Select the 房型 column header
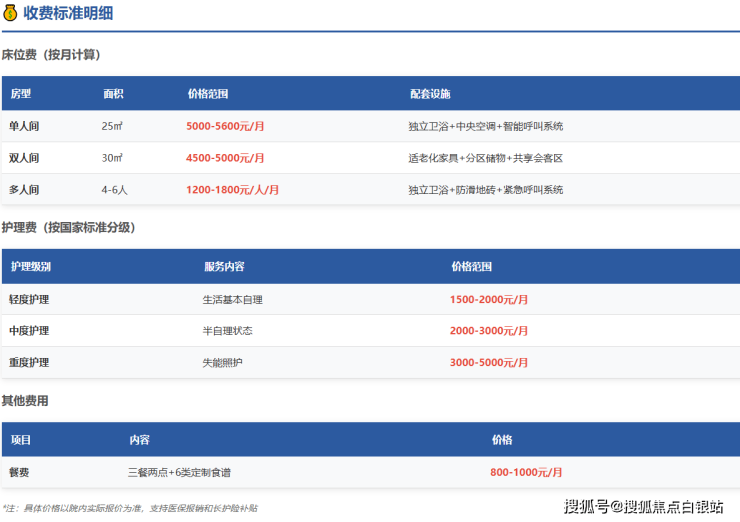 coord(21,94)
